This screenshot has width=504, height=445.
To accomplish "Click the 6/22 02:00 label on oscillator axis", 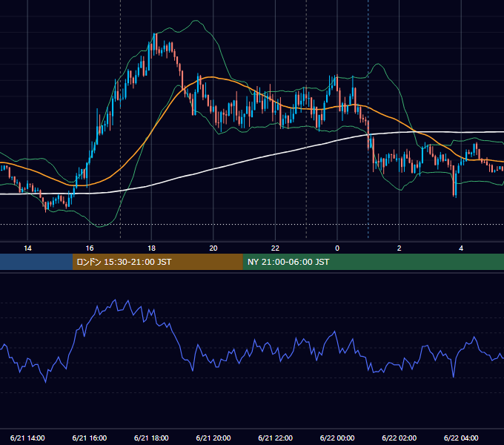I will pyautogui.click(x=399, y=438).
